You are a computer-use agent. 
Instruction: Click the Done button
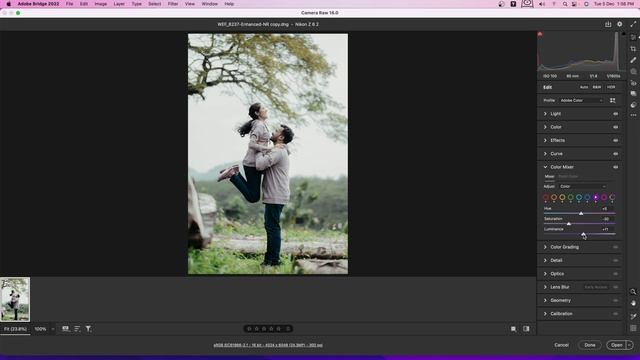point(589,345)
